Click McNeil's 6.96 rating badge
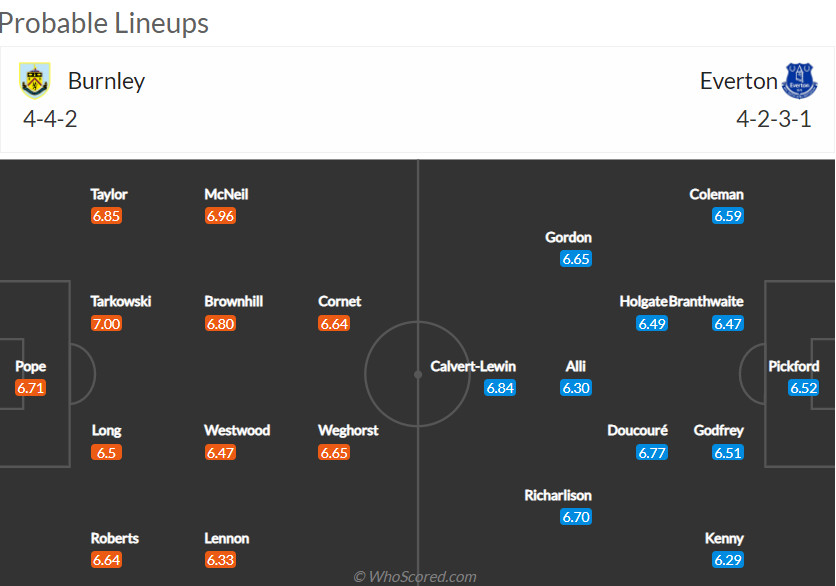Screen dimensions: 836x586 click(x=220, y=216)
